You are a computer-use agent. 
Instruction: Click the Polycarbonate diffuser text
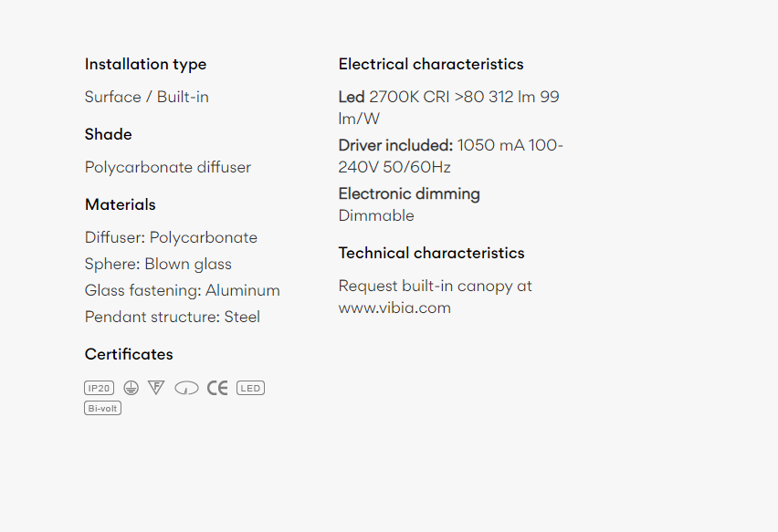(168, 168)
